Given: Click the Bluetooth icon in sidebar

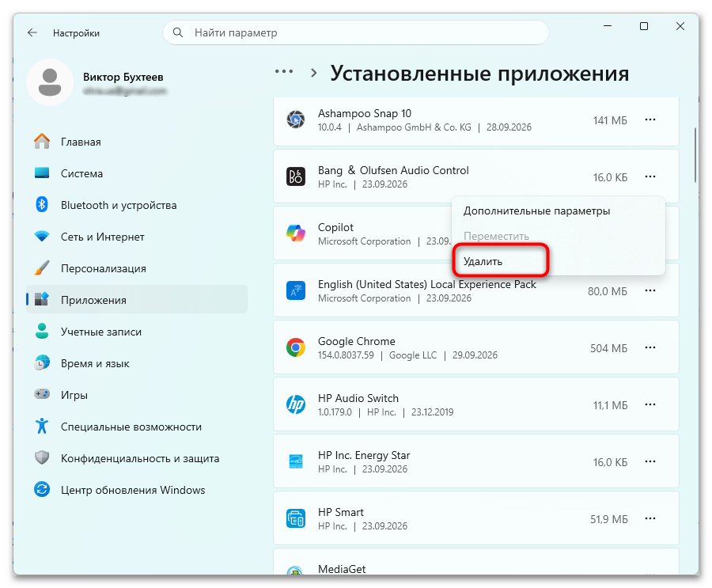Looking at the screenshot, I should tap(42, 204).
